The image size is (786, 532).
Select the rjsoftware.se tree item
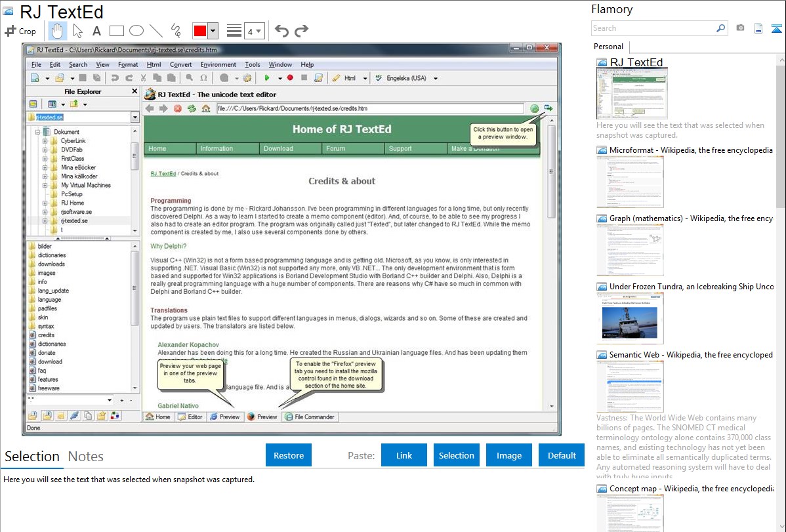pos(76,212)
